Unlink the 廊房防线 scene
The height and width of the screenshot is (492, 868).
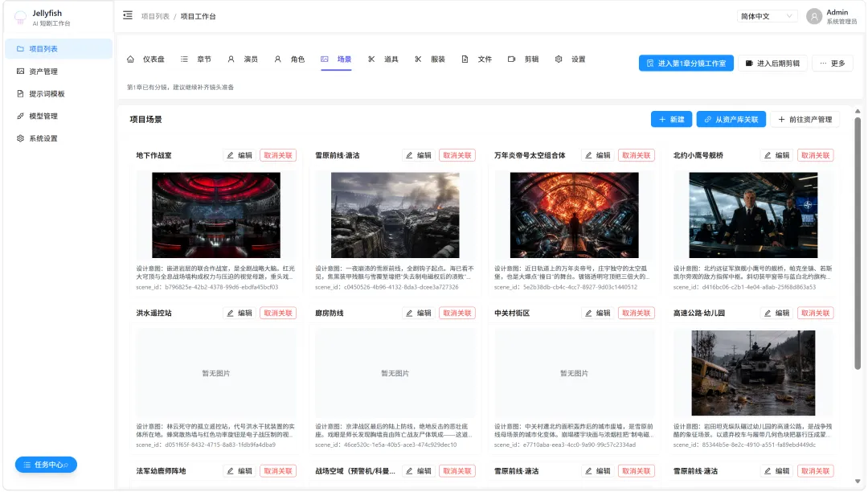point(457,314)
